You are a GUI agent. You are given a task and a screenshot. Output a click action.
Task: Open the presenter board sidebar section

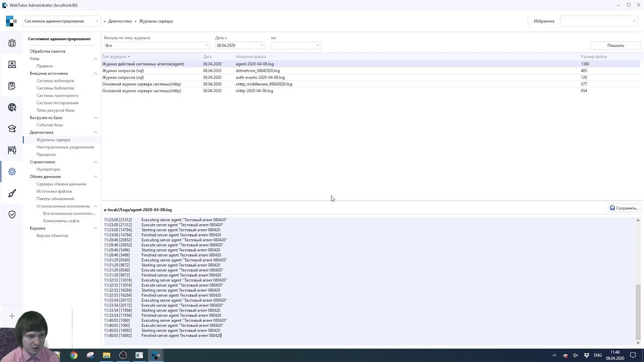pyautogui.click(x=12, y=150)
